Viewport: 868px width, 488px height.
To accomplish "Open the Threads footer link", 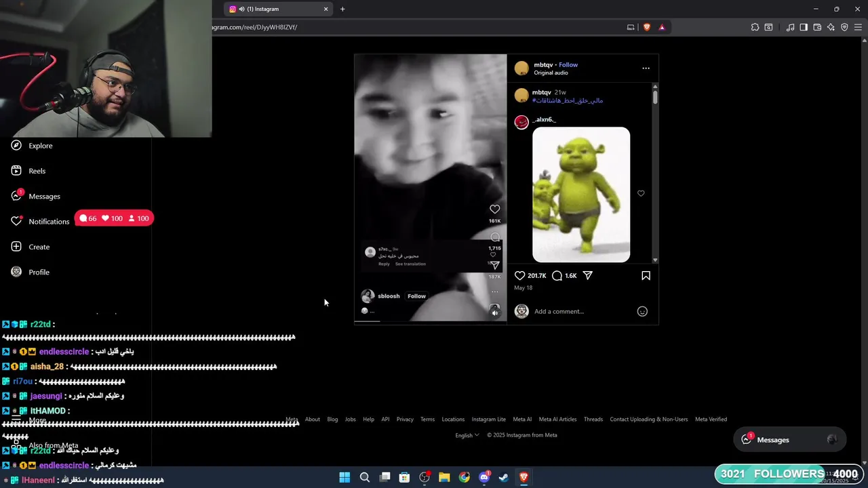I will click(x=593, y=419).
